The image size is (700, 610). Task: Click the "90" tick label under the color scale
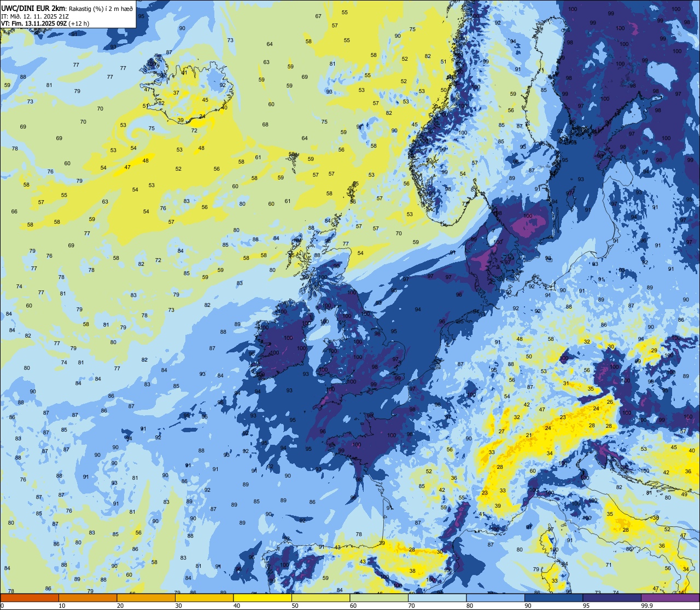click(x=528, y=606)
